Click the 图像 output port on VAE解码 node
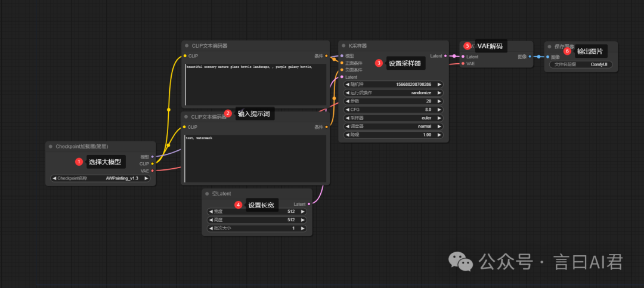 (530, 57)
